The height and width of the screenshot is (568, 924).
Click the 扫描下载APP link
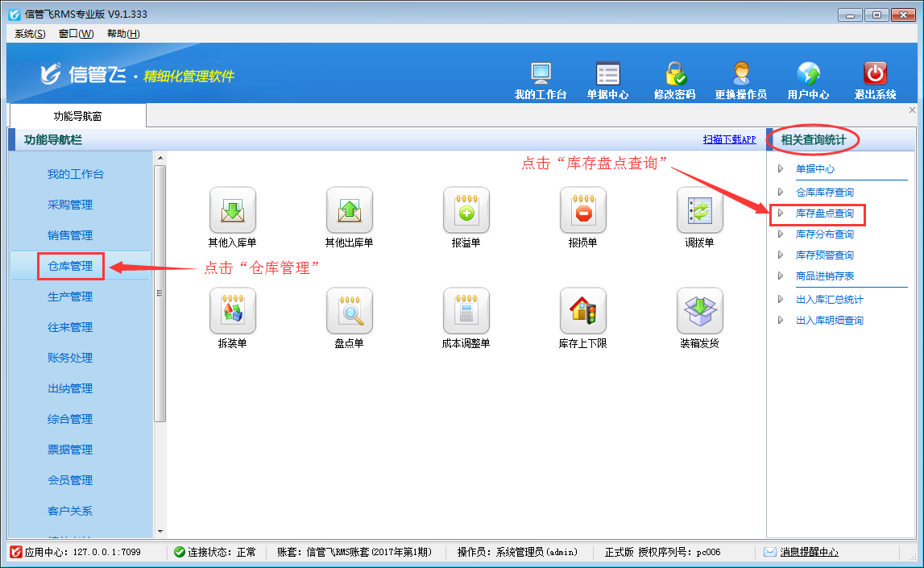click(729, 139)
